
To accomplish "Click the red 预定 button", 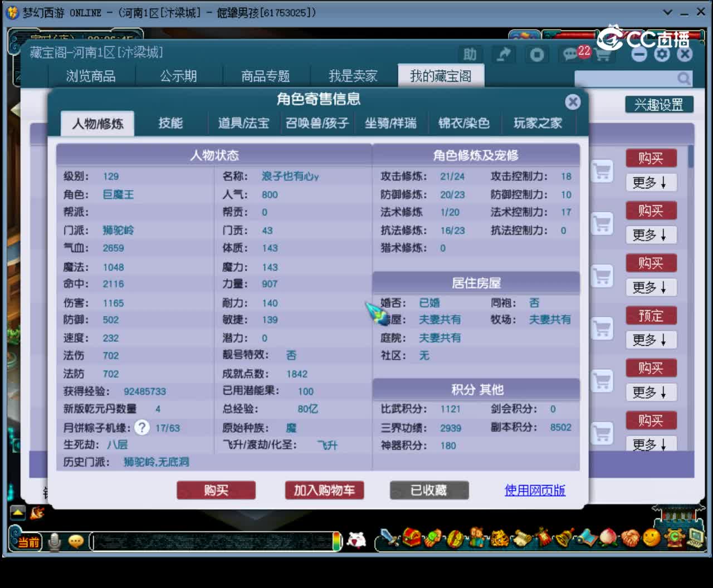I will pyautogui.click(x=651, y=316).
